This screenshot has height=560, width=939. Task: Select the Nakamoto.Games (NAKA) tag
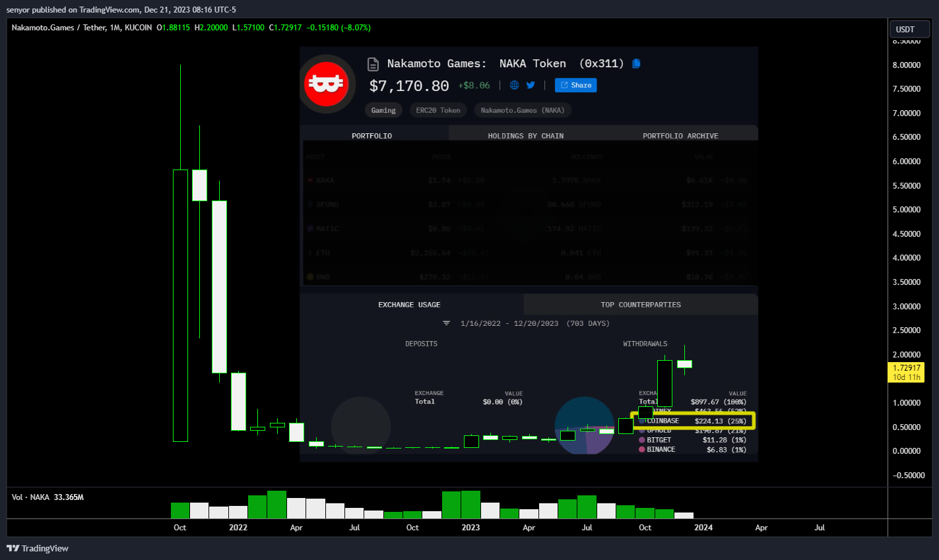522,110
